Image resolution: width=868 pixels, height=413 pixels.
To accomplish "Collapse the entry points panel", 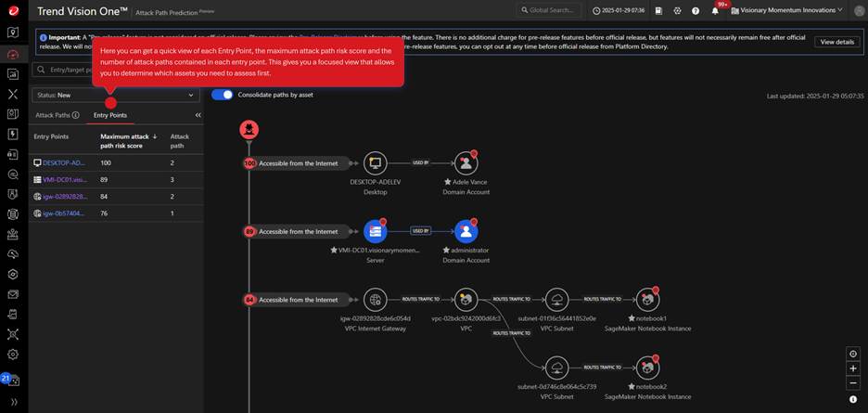I will [198, 115].
